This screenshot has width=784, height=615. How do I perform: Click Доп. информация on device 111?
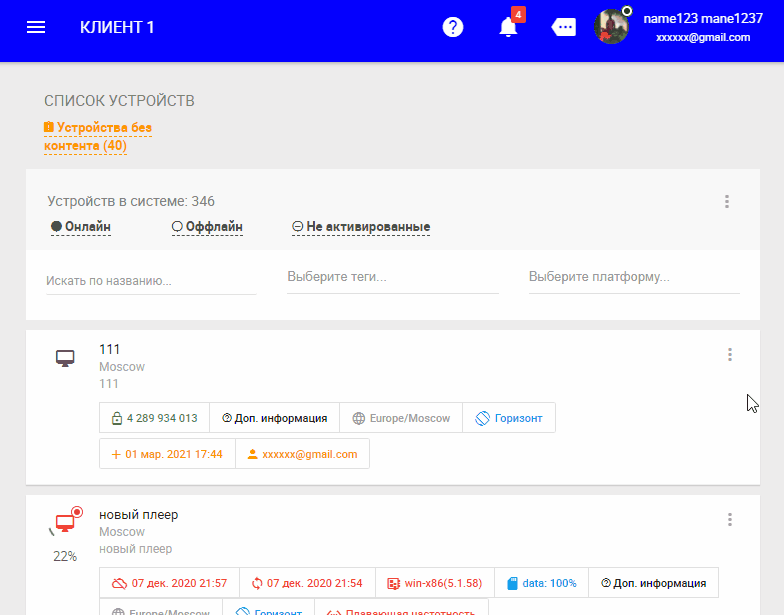click(275, 418)
